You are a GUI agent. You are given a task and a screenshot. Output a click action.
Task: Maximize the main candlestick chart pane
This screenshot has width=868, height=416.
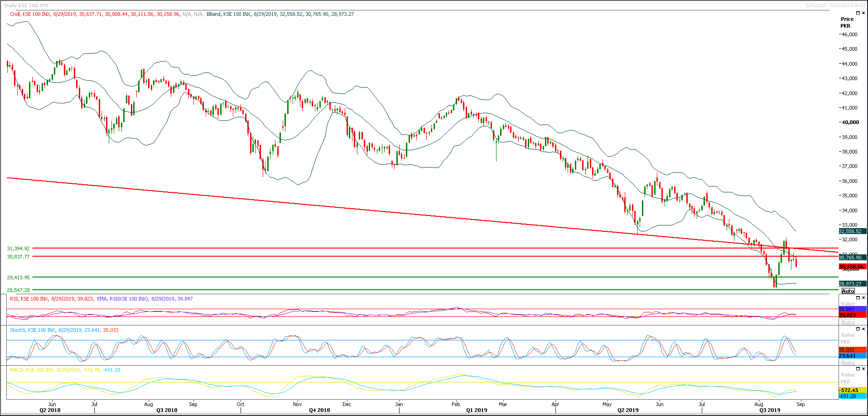(858, 13)
